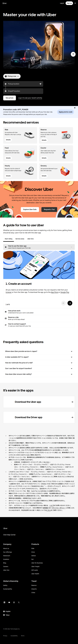
Task: Advance the account guide with the next arrow
Action: (x=70, y=303)
